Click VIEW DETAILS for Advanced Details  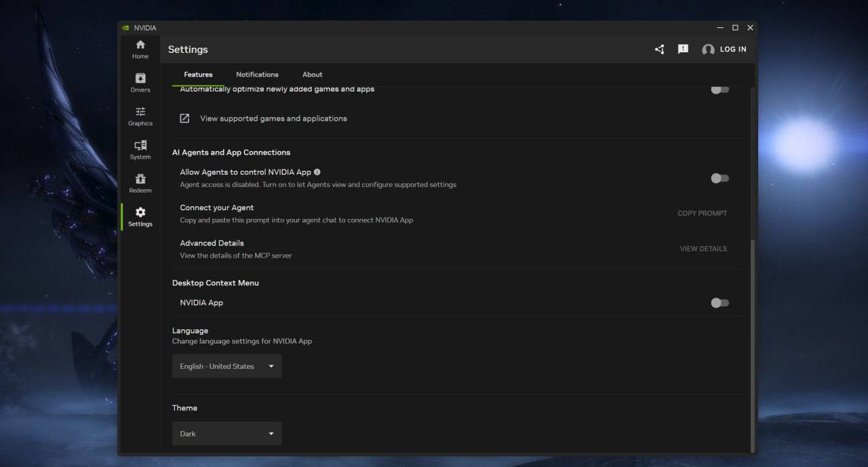pyautogui.click(x=703, y=249)
